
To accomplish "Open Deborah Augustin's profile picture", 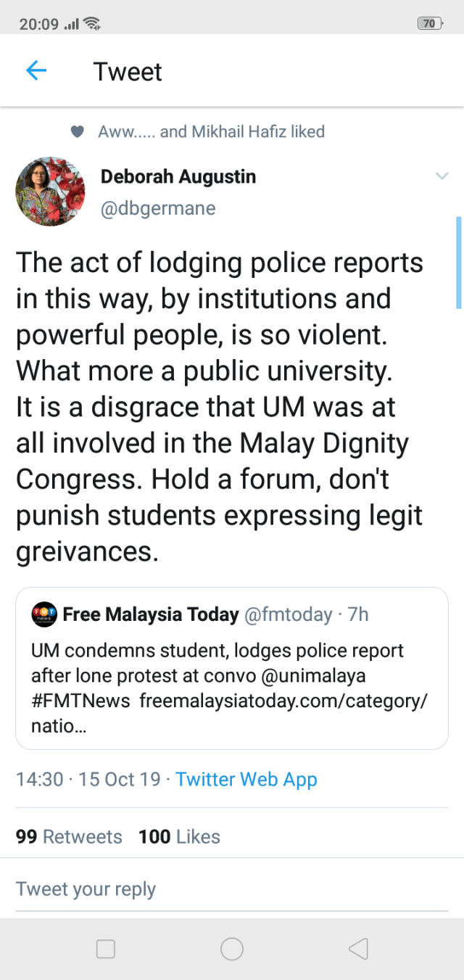I will pos(50,192).
